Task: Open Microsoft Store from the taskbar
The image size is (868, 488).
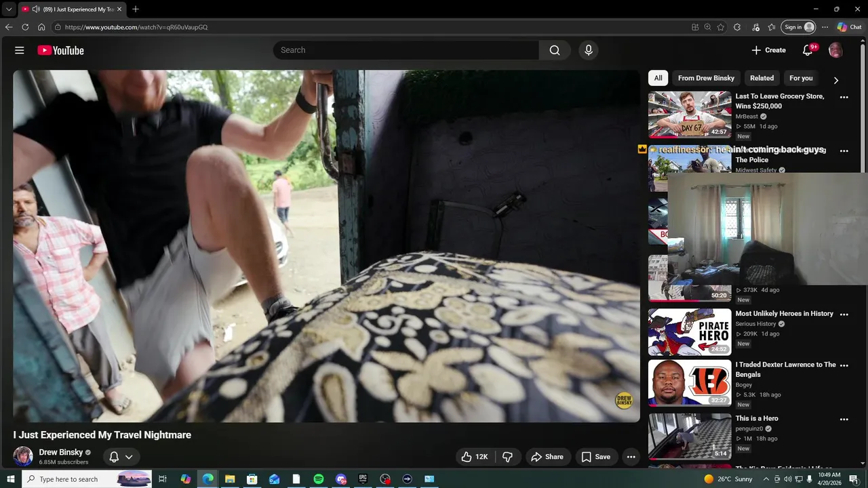Action: click(x=252, y=479)
